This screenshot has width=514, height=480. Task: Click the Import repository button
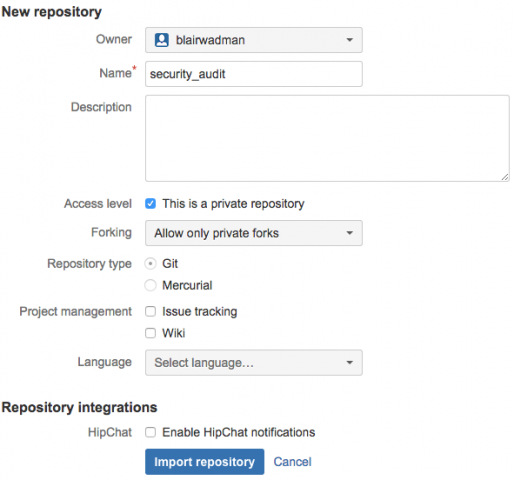point(205,462)
